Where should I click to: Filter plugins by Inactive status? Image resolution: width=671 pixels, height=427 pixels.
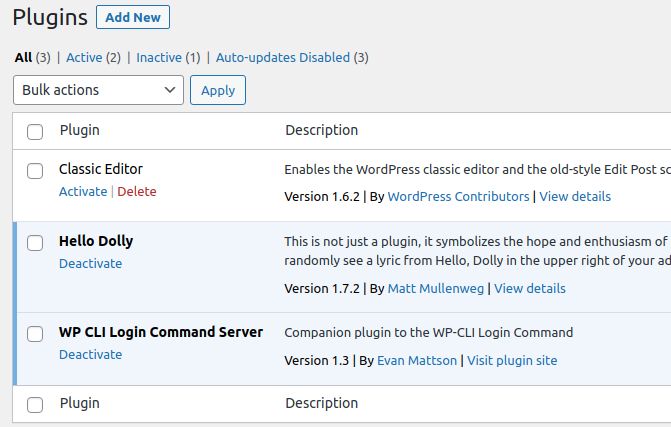[x=159, y=58]
